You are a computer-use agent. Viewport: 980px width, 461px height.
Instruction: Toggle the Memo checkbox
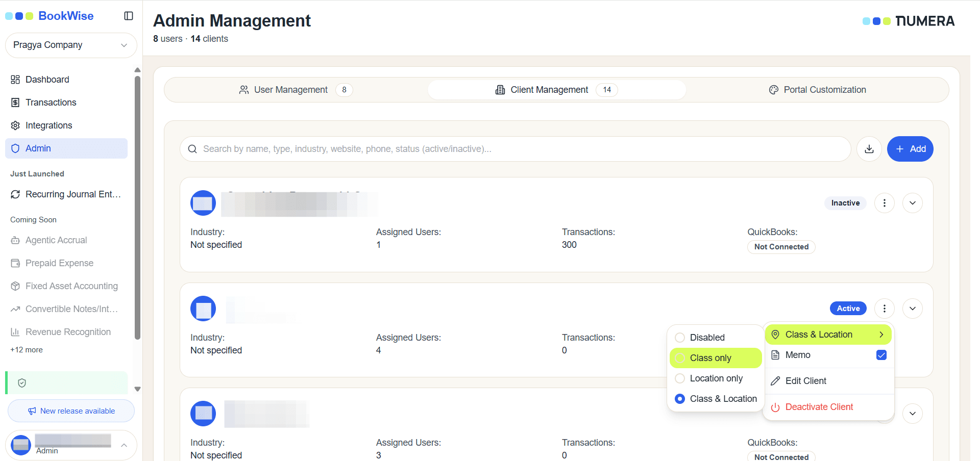click(x=881, y=355)
